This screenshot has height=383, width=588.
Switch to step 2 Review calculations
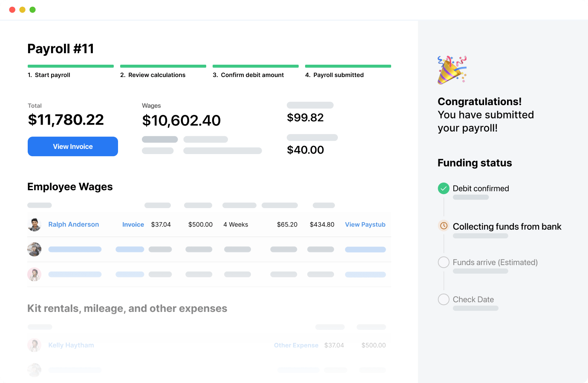click(153, 74)
